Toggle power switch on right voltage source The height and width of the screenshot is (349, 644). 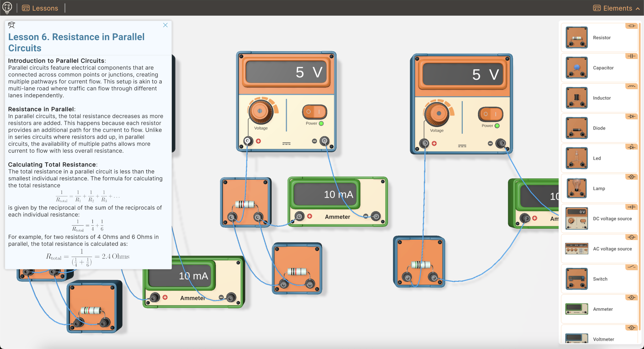(490, 114)
